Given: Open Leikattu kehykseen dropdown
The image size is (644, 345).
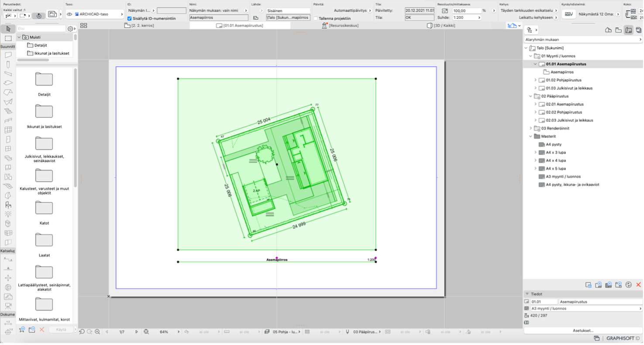Looking at the screenshot, I should click(556, 18).
